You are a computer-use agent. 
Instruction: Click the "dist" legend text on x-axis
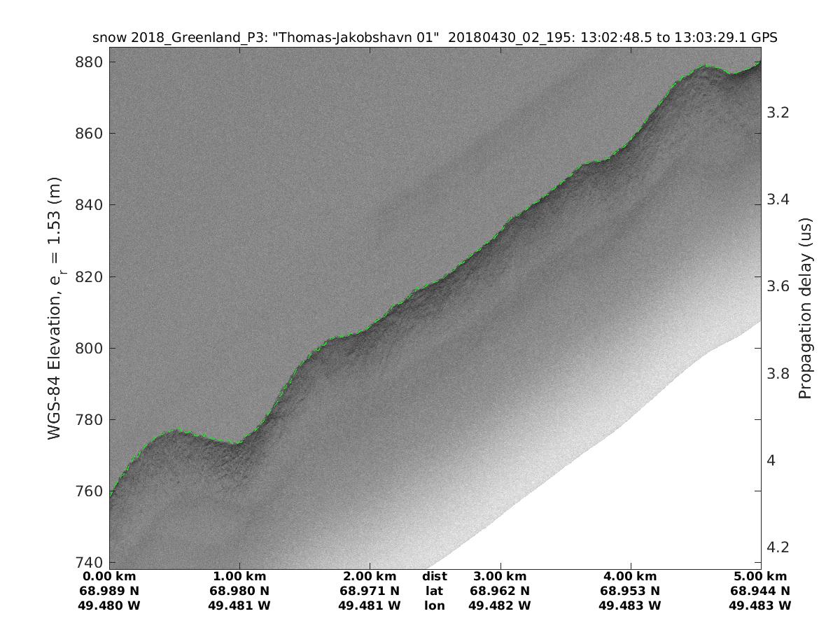click(435, 577)
